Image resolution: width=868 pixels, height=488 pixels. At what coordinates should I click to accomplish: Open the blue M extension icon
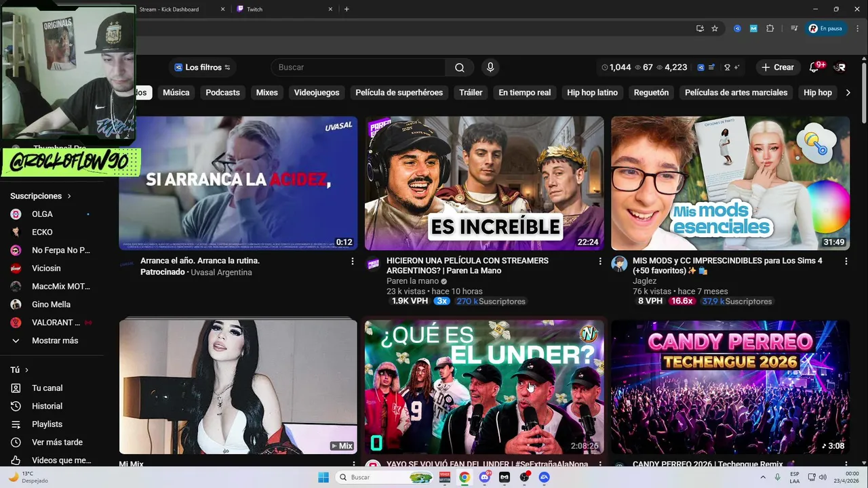[x=753, y=28]
